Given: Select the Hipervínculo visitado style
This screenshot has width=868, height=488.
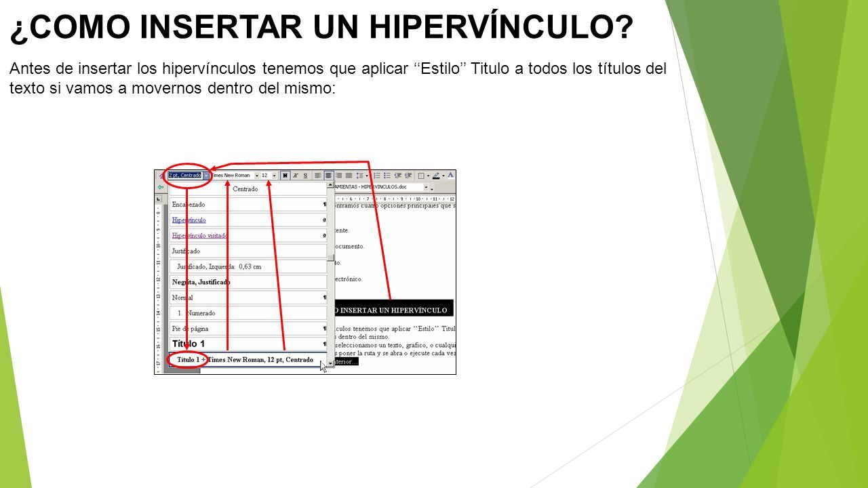Looking at the screenshot, I should point(248,235).
